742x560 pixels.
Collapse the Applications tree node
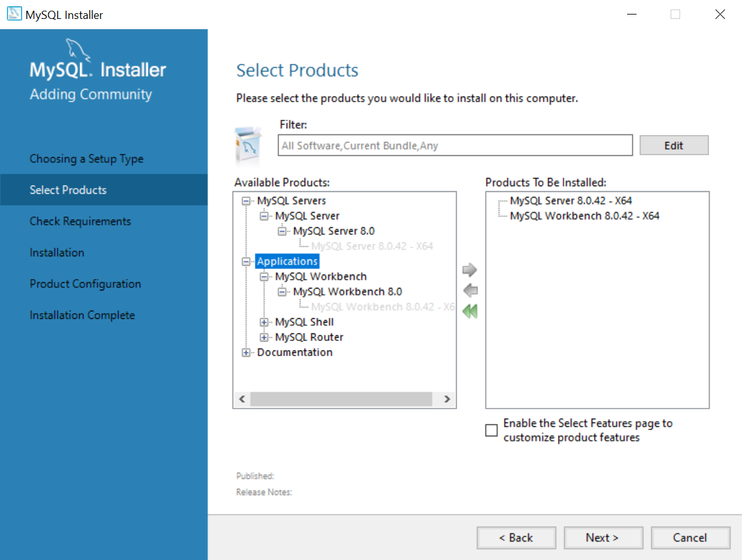click(x=246, y=261)
